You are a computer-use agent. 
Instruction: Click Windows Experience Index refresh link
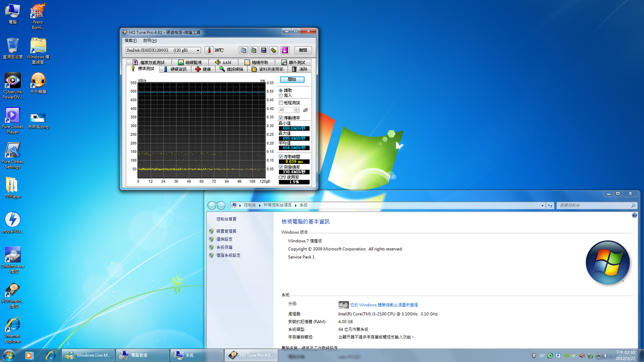384,305
